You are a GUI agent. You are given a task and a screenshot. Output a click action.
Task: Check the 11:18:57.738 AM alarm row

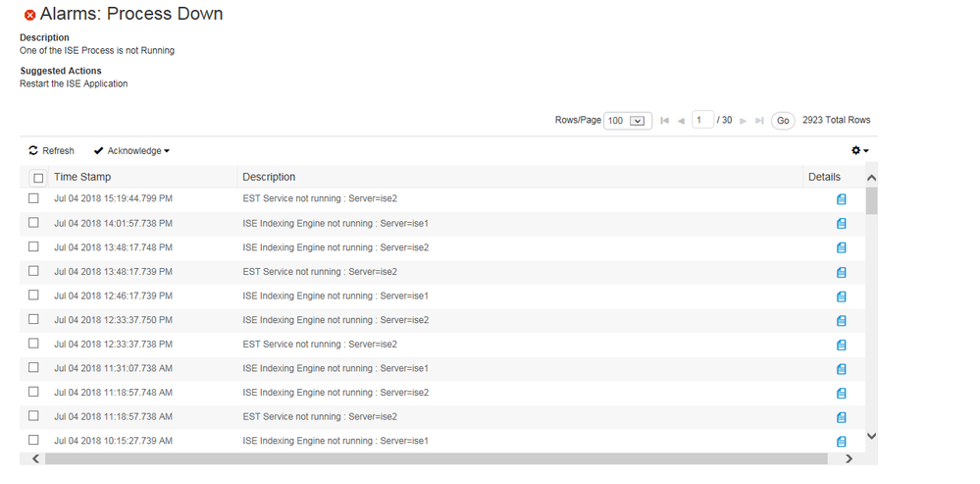pyautogui.click(x=33, y=416)
